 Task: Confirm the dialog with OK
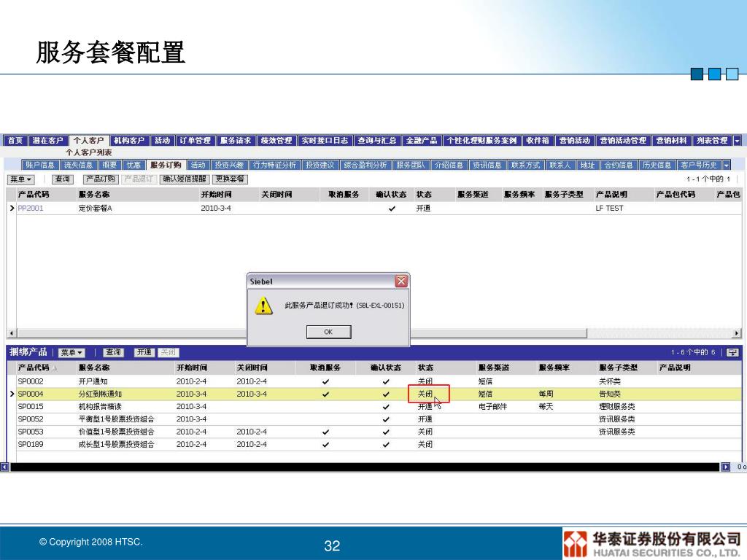coord(328,332)
